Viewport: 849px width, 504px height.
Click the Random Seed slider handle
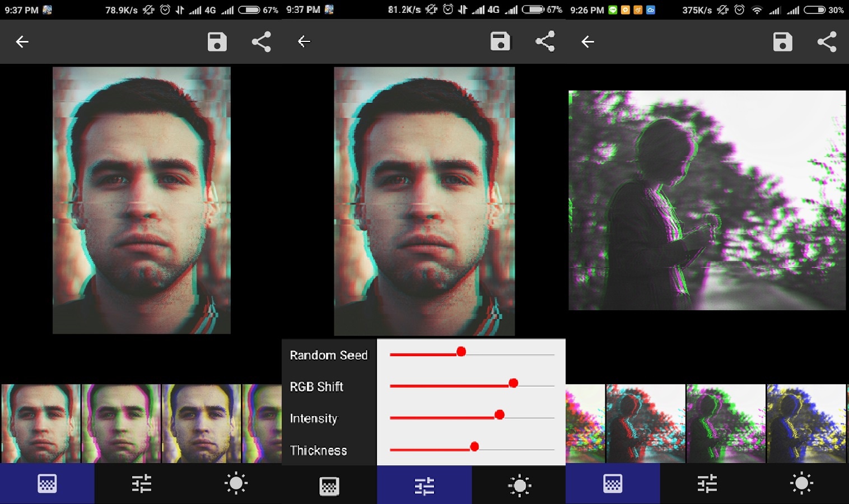point(461,352)
